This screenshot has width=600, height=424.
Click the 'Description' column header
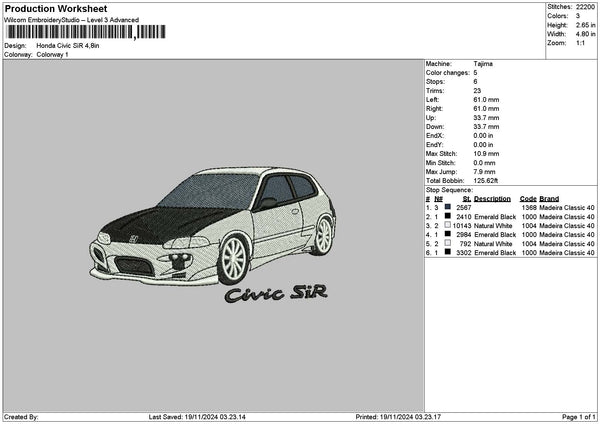pos(492,199)
